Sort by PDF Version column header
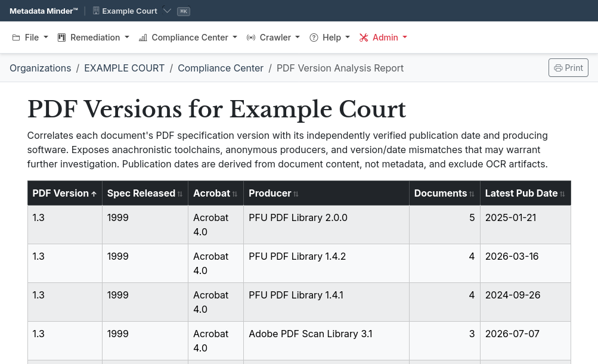 coord(65,193)
